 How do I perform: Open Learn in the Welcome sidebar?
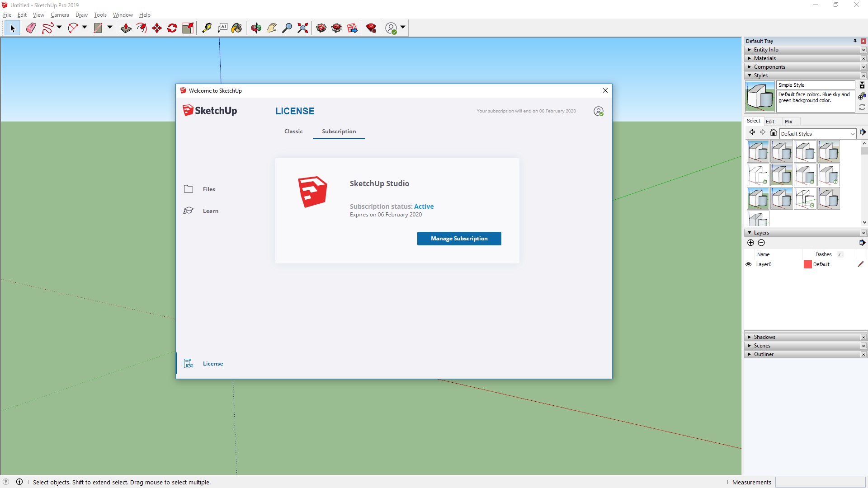(201, 211)
